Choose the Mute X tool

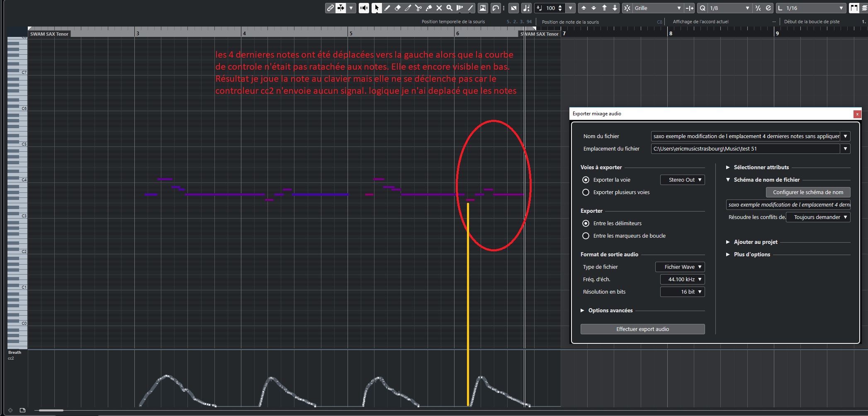tap(439, 8)
